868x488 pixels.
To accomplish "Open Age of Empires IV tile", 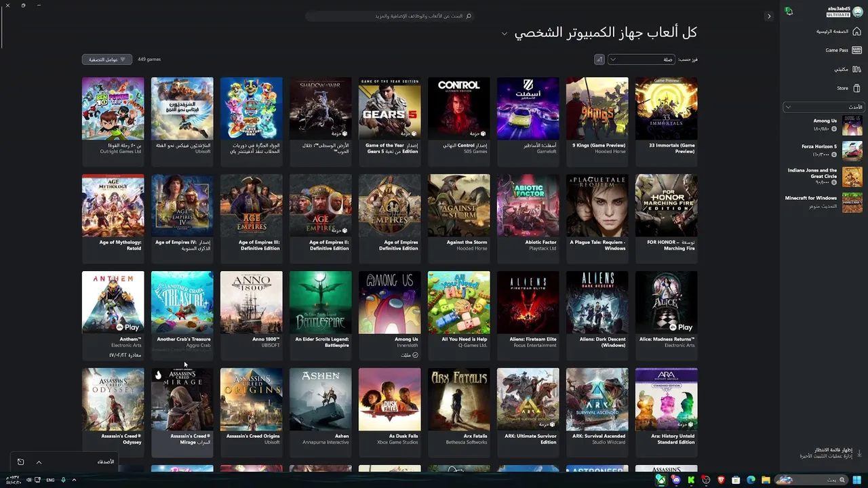I will [182, 218].
